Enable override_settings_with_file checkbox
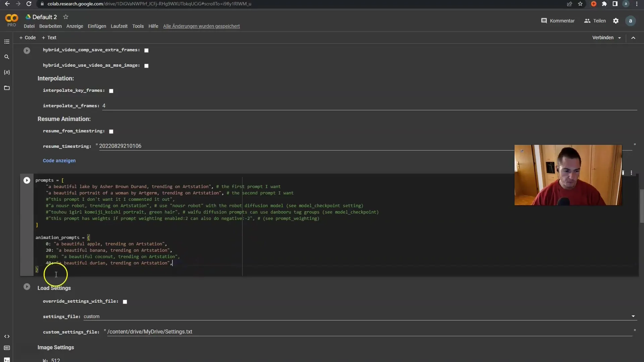The height and width of the screenshot is (362, 644). tap(125, 302)
